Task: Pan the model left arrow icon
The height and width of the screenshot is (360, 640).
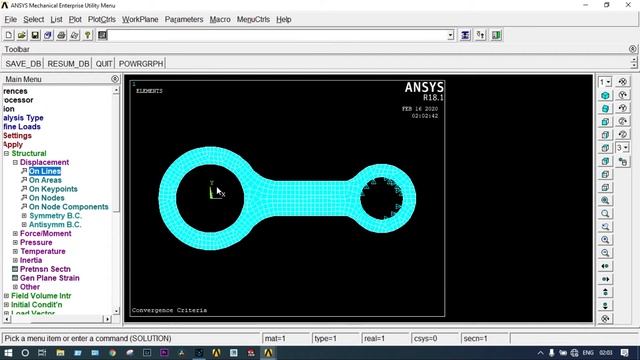Action: pyautogui.click(x=605, y=266)
